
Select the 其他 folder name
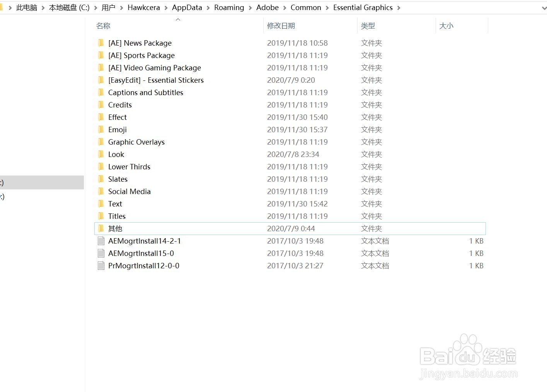click(x=115, y=228)
